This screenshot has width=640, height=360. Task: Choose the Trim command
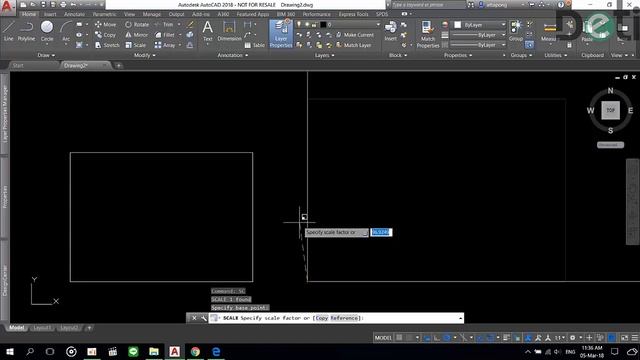164,24
